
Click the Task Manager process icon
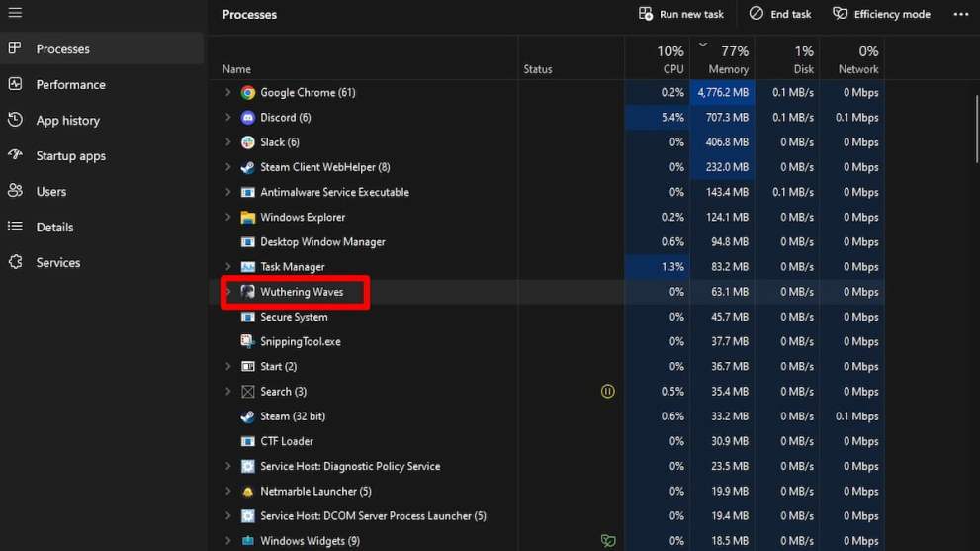pyautogui.click(x=248, y=267)
